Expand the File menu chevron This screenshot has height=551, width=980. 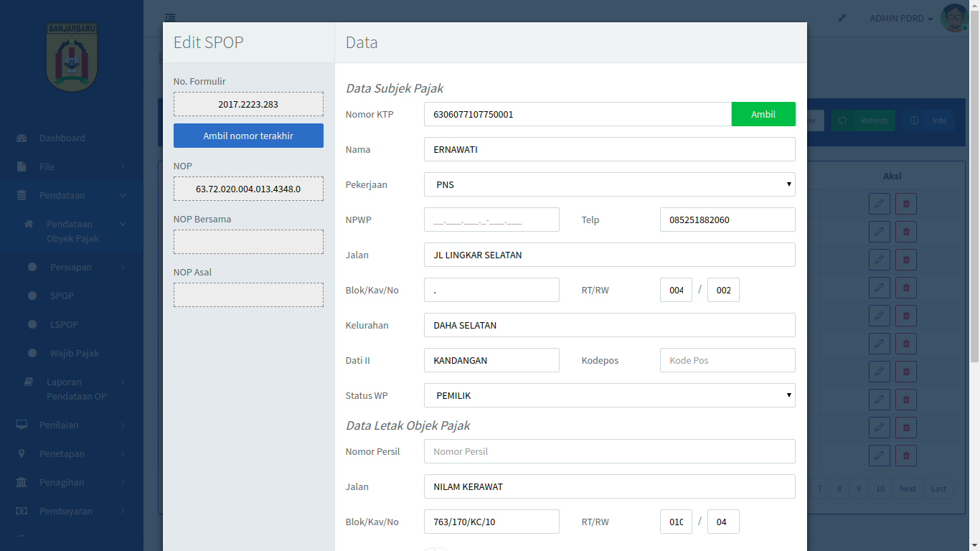click(123, 166)
